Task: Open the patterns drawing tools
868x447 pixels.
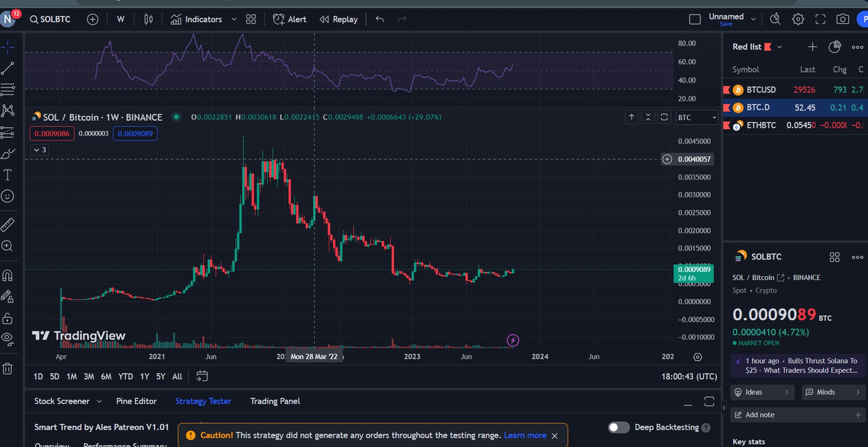Action: pyautogui.click(x=7, y=110)
